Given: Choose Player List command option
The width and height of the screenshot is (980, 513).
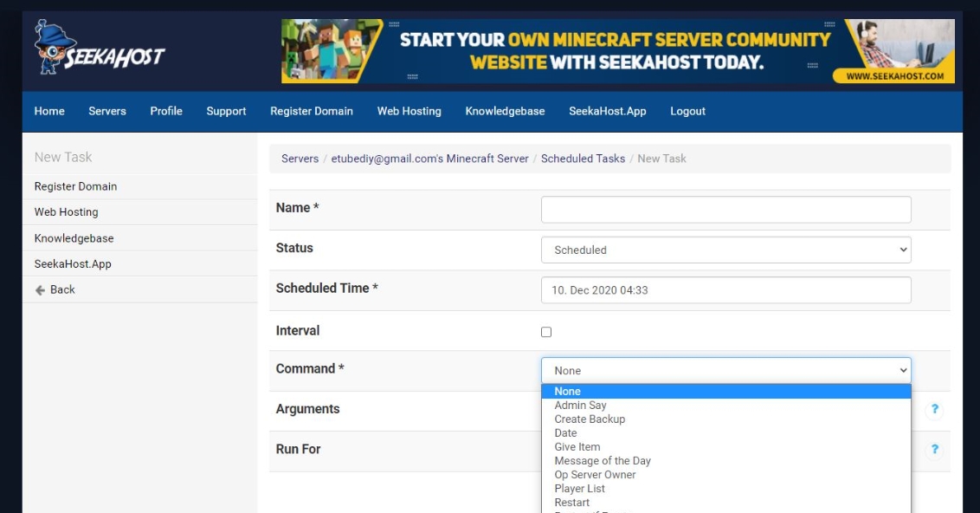Looking at the screenshot, I should pos(725,489).
